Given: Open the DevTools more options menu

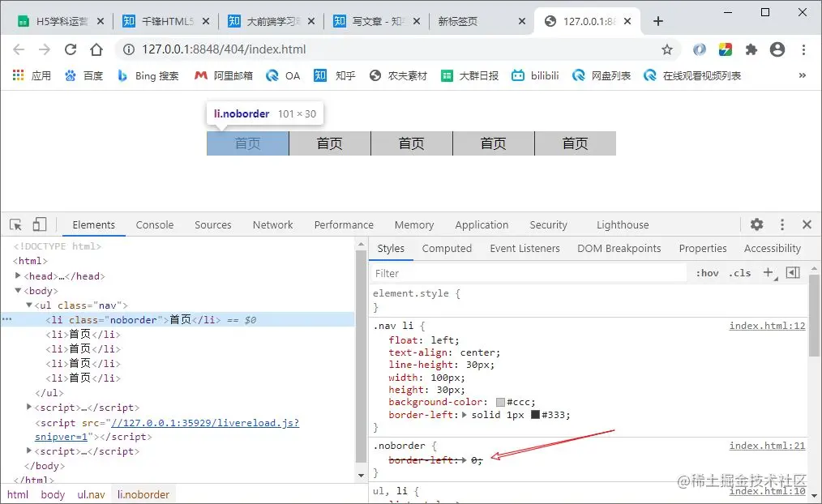Looking at the screenshot, I should point(782,224).
